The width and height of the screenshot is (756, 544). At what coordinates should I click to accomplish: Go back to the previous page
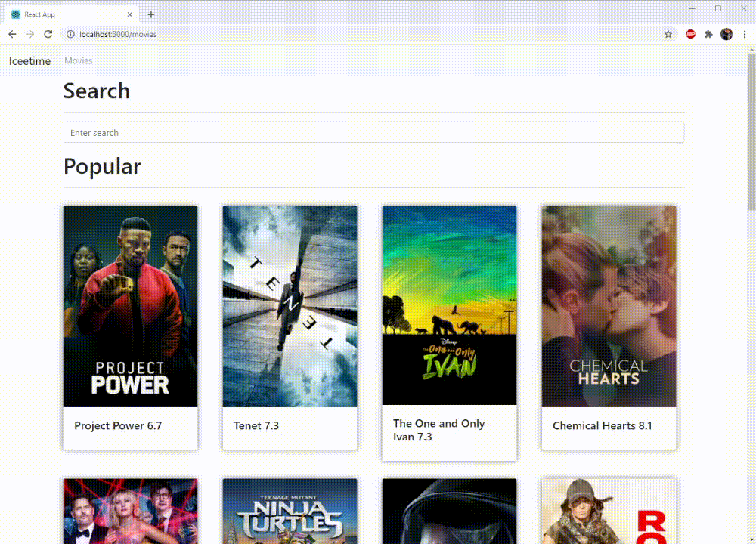(x=12, y=34)
